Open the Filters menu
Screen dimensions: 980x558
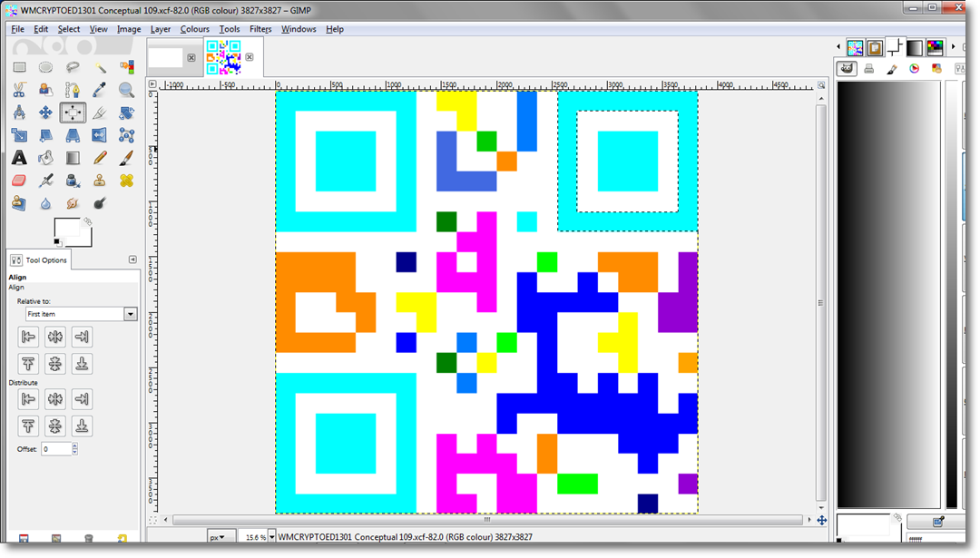[260, 29]
